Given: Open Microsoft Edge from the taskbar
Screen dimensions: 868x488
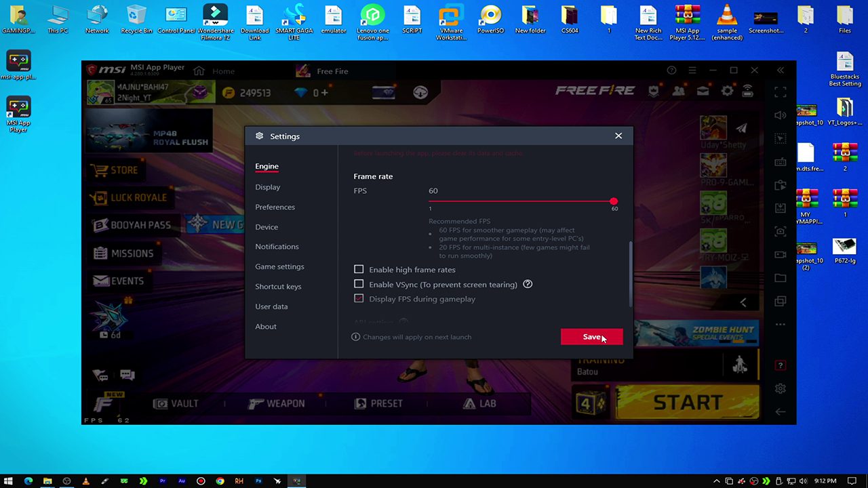Looking at the screenshot, I should coord(28,481).
